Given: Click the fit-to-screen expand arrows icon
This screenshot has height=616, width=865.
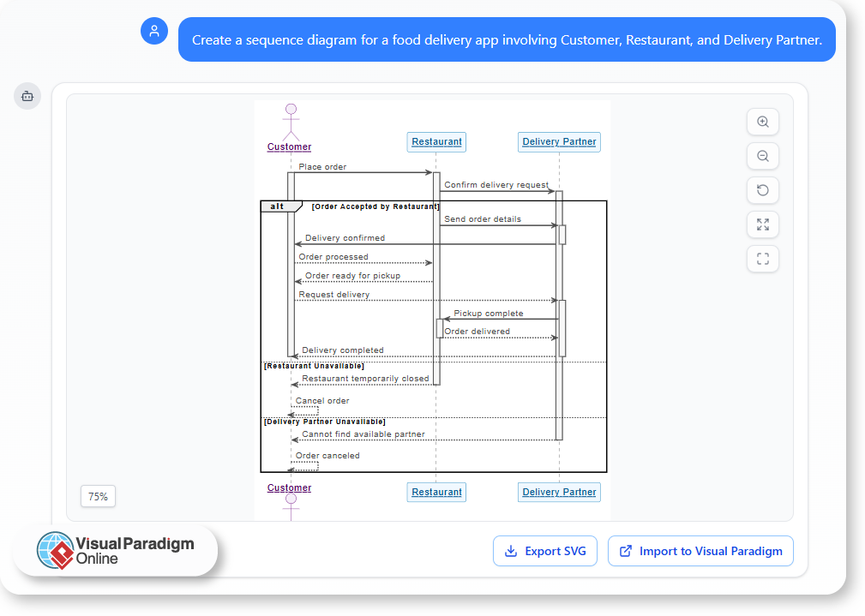Looking at the screenshot, I should tap(762, 224).
